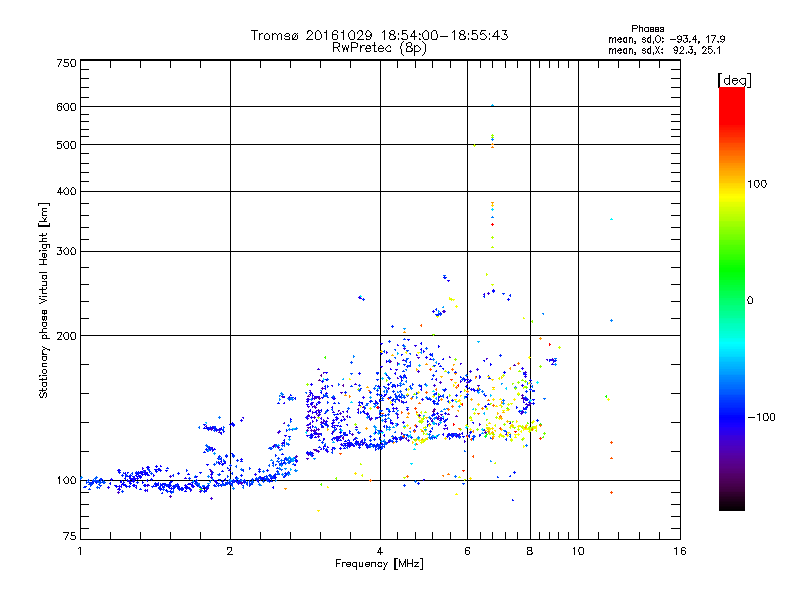Click the '[deg]' colorbar unit label

734,80
